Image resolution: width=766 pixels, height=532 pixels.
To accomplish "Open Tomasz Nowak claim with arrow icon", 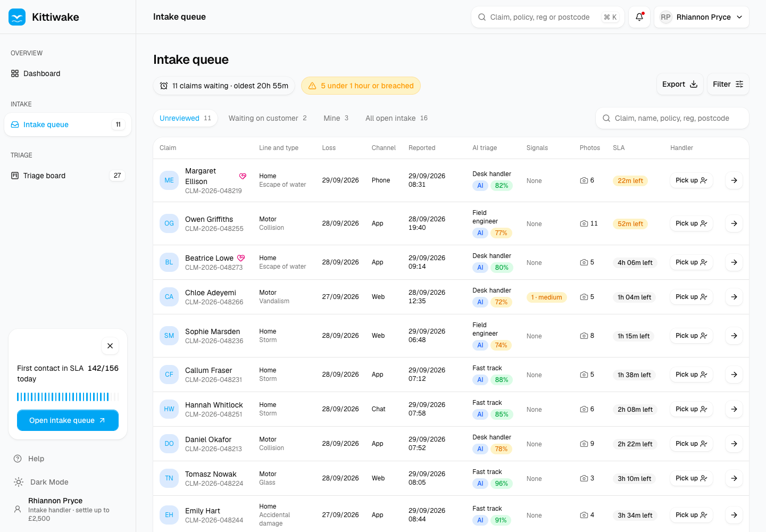I will [734, 478].
